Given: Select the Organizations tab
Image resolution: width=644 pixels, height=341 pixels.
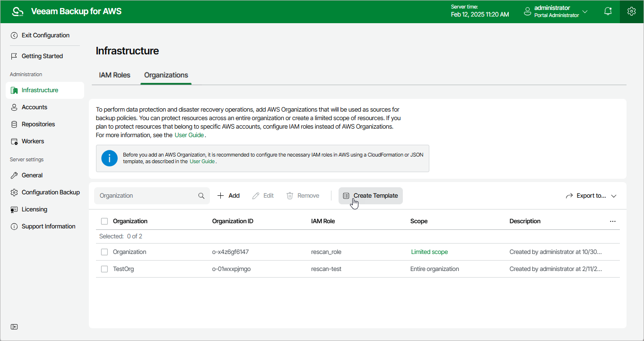Looking at the screenshot, I should coord(166,75).
